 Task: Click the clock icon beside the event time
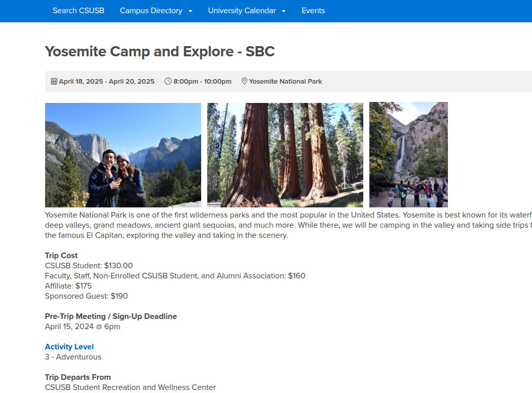168,82
